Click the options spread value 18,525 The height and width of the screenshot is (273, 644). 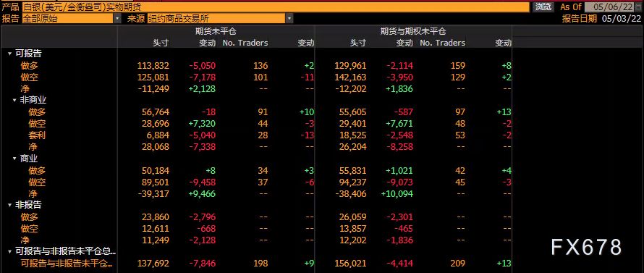coord(353,135)
